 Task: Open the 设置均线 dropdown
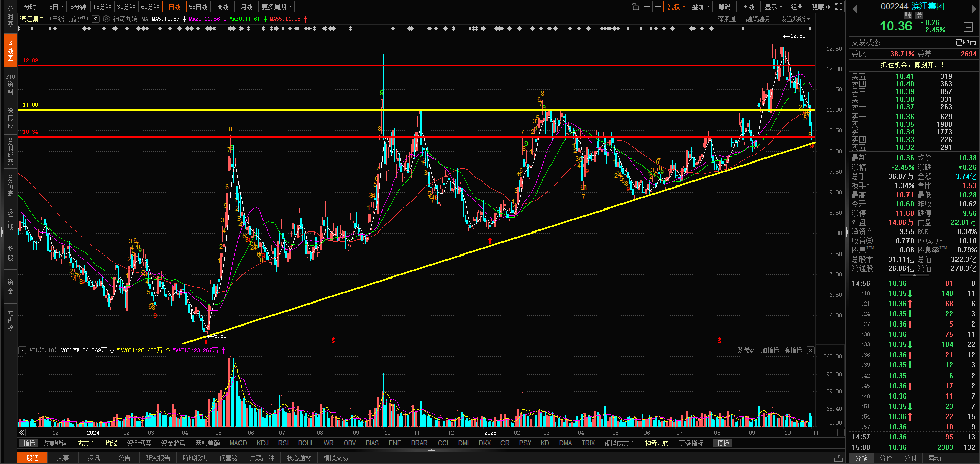(x=795, y=19)
